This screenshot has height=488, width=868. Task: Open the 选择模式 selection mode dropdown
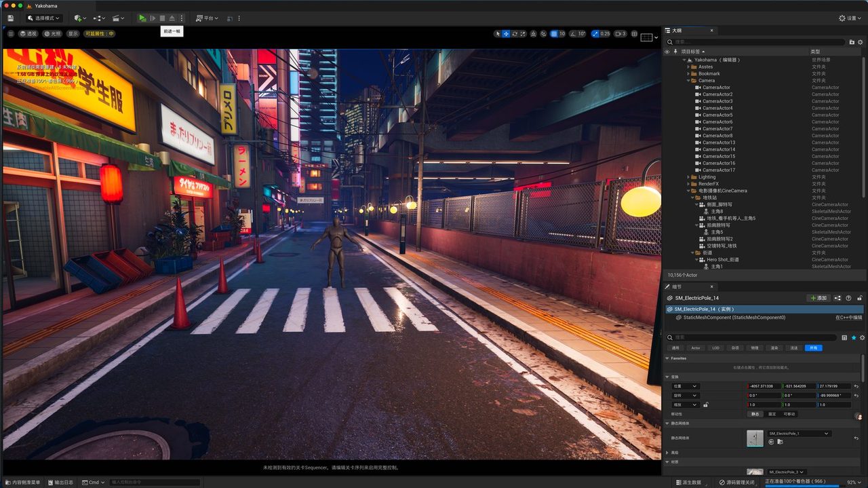pyautogui.click(x=44, y=18)
